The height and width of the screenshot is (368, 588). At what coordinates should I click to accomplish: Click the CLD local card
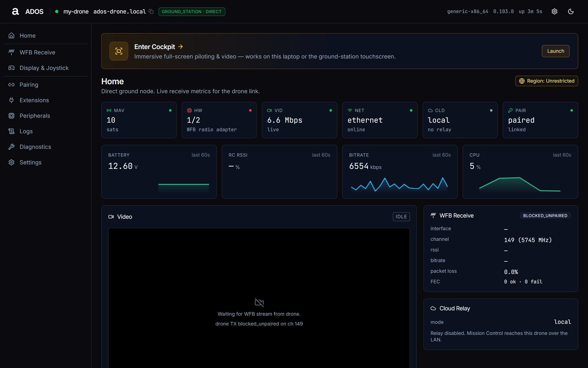point(460,120)
